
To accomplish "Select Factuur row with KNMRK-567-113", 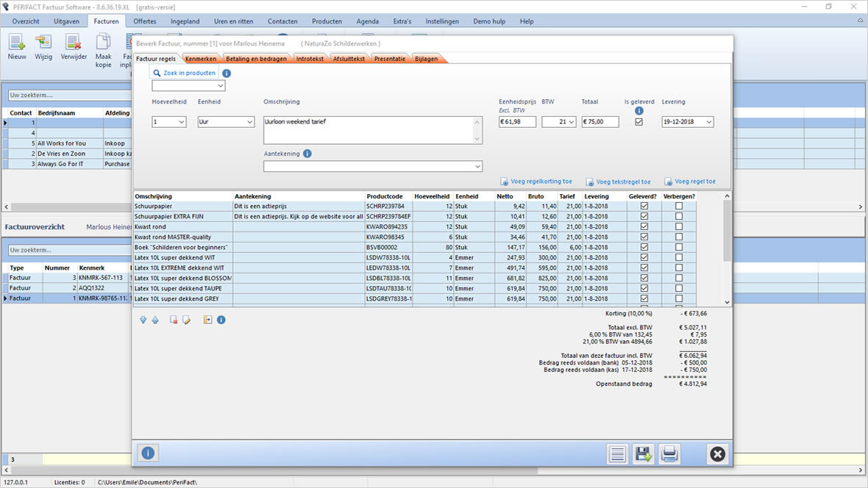I will click(x=67, y=278).
